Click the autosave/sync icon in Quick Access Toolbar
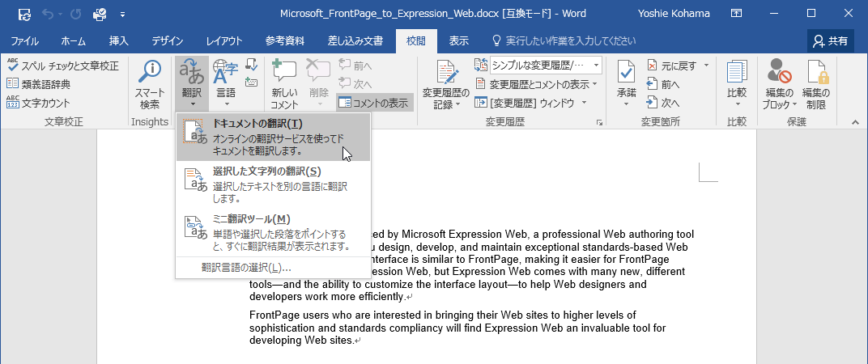Viewport: 868px width, 364px height. pyautogui.click(x=25, y=14)
